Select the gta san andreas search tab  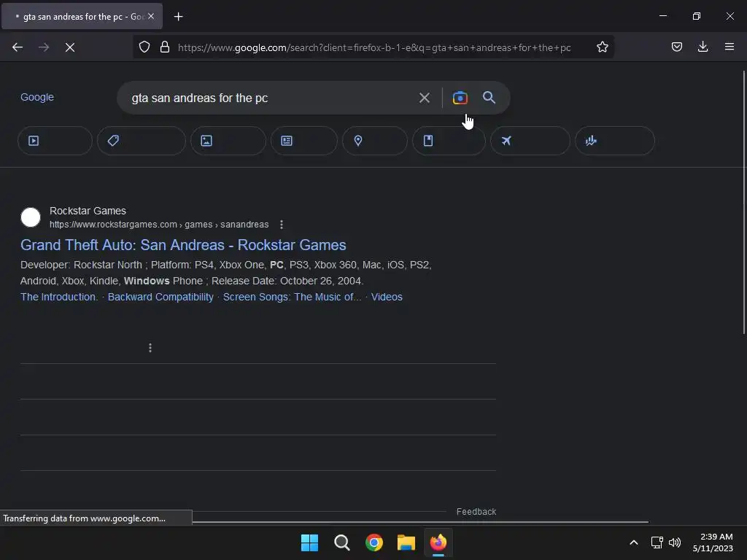click(x=82, y=16)
